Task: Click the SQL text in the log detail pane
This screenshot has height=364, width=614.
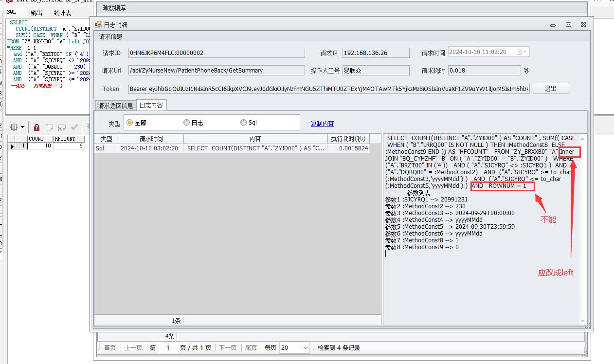Action: [x=481, y=162]
